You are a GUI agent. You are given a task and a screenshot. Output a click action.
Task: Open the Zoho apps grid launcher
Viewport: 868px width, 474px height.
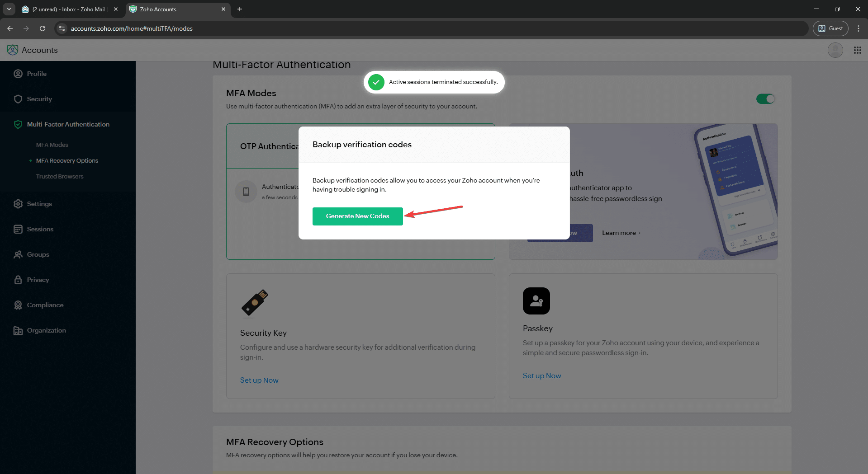[857, 50]
